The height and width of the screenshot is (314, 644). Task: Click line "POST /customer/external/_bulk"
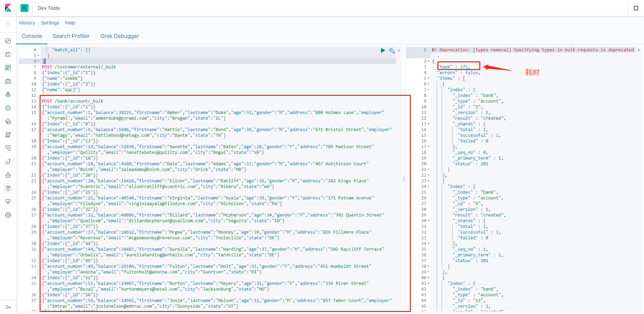click(x=79, y=67)
